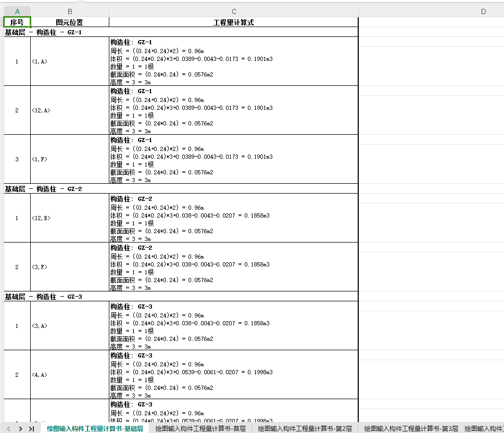Select the calculation cell beside position <3, F>
The height and width of the screenshot is (433, 504).
click(x=234, y=267)
